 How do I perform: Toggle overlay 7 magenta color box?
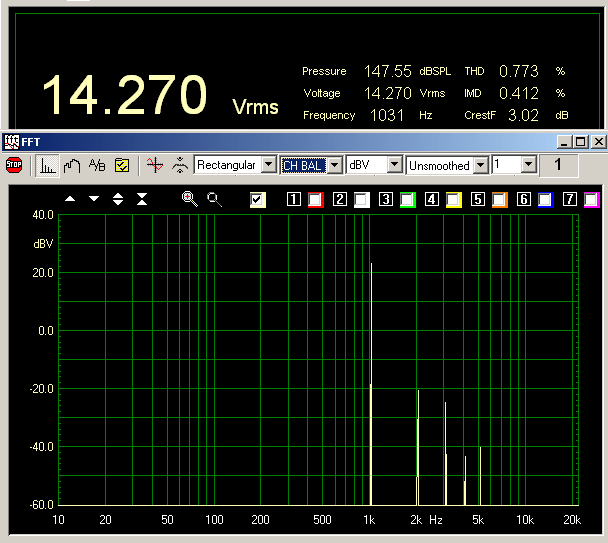[x=591, y=200]
